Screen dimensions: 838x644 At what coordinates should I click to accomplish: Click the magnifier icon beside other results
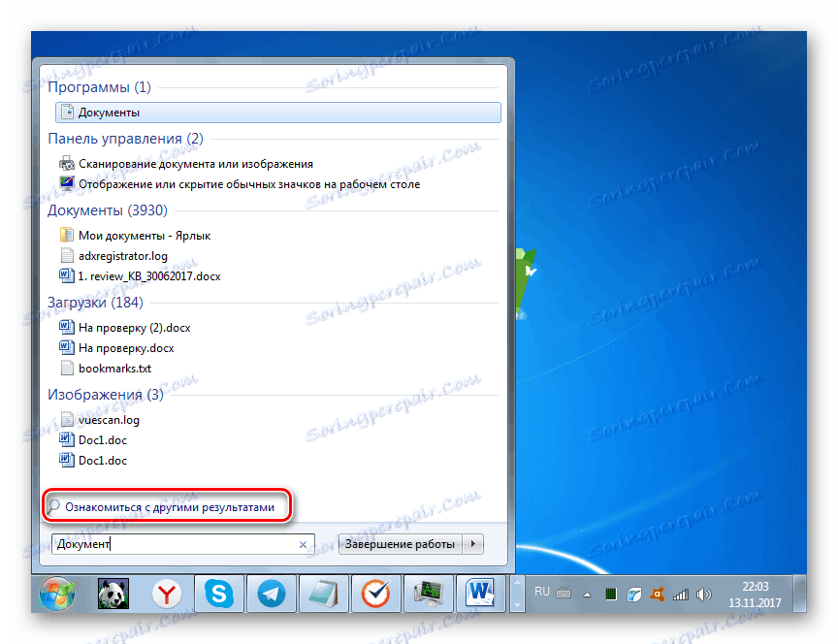53,506
